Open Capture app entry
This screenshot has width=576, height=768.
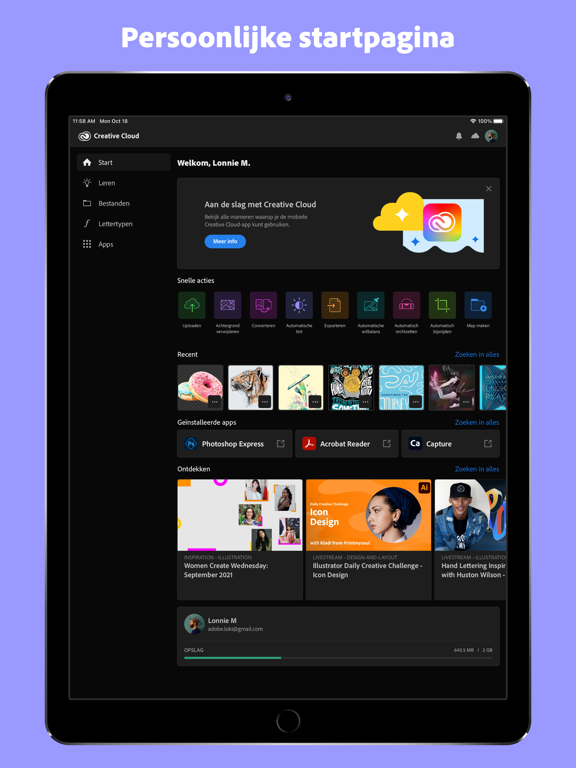[450, 444]
